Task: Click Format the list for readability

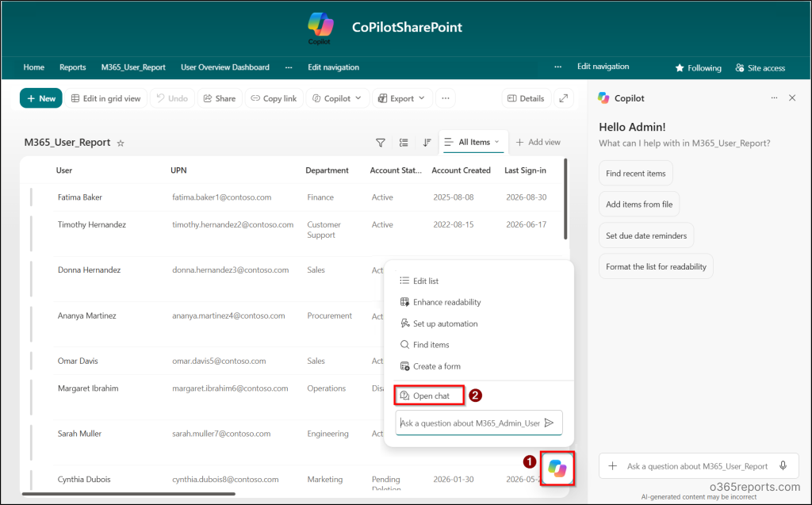Action: (656, 266)
